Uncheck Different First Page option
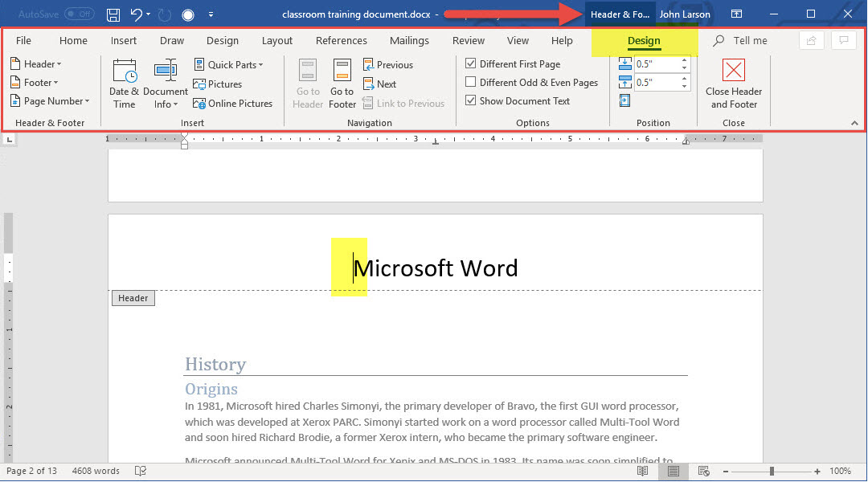 click(471, 64)
